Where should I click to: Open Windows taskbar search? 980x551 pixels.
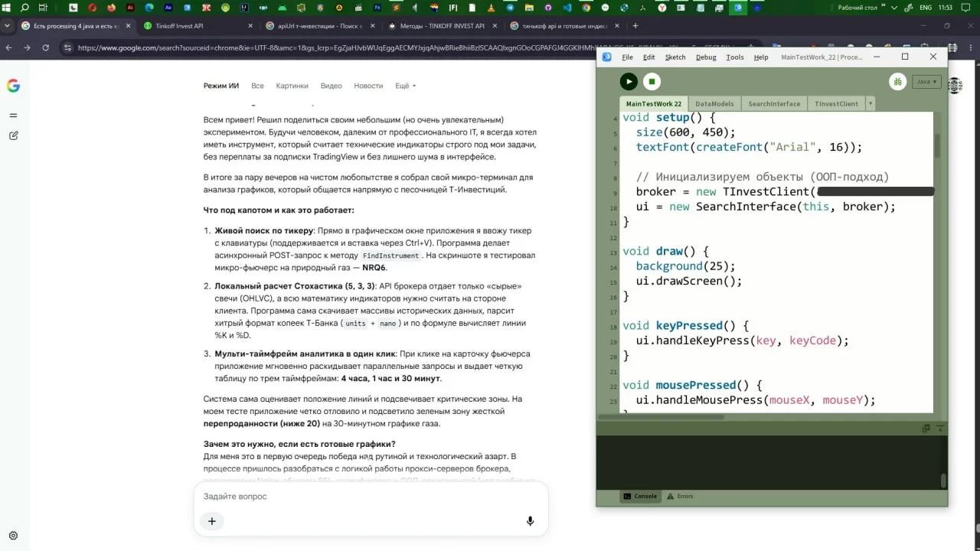[x=25, y=8]
